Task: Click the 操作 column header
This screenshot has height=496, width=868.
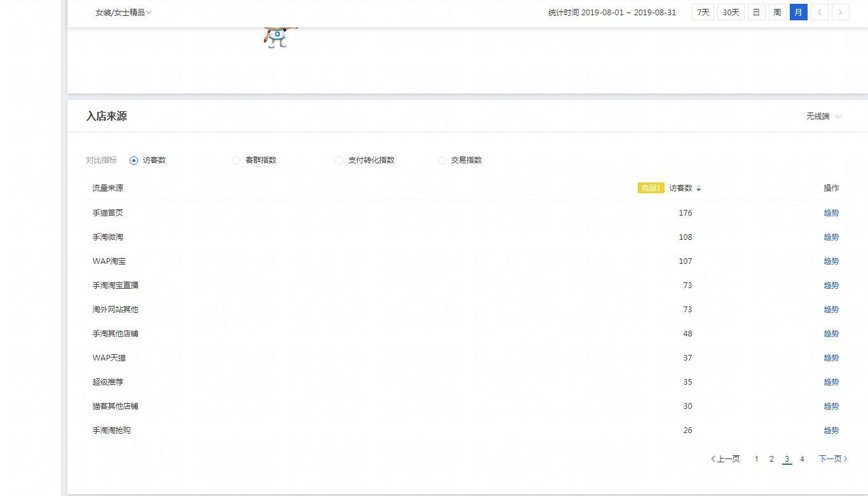Action: [x=831, y=188]
